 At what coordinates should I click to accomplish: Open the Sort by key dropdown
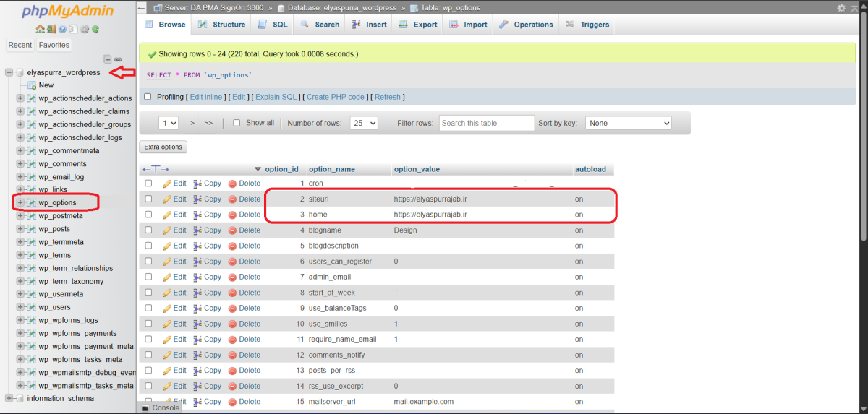628,124
